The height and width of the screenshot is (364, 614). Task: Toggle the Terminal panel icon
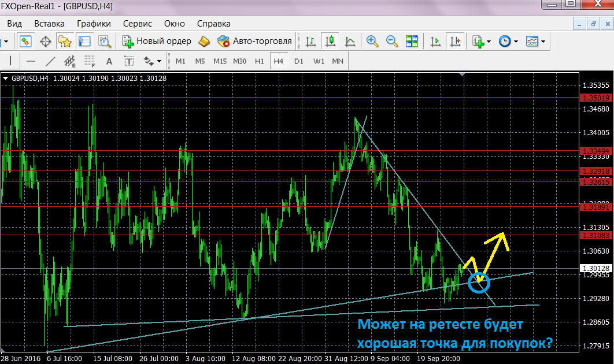pos(84,41)
